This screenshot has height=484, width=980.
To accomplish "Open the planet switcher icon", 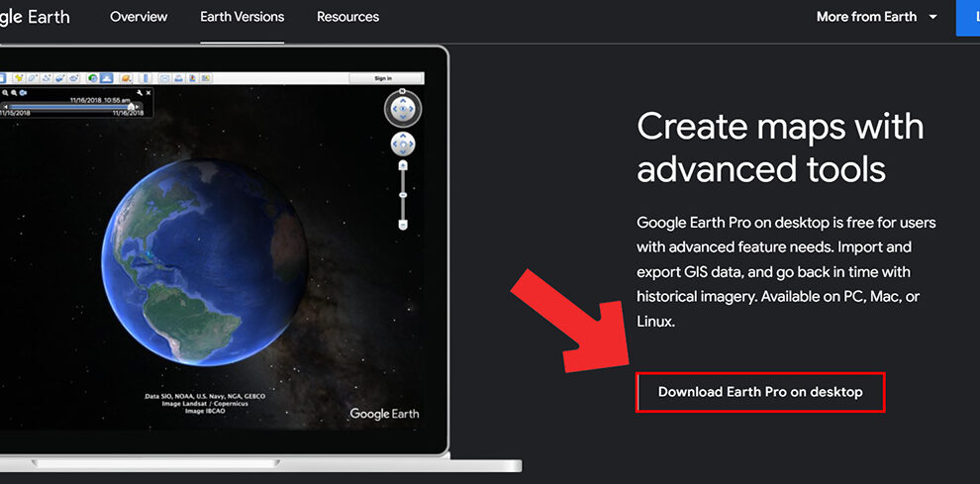I will click(127, 78).
